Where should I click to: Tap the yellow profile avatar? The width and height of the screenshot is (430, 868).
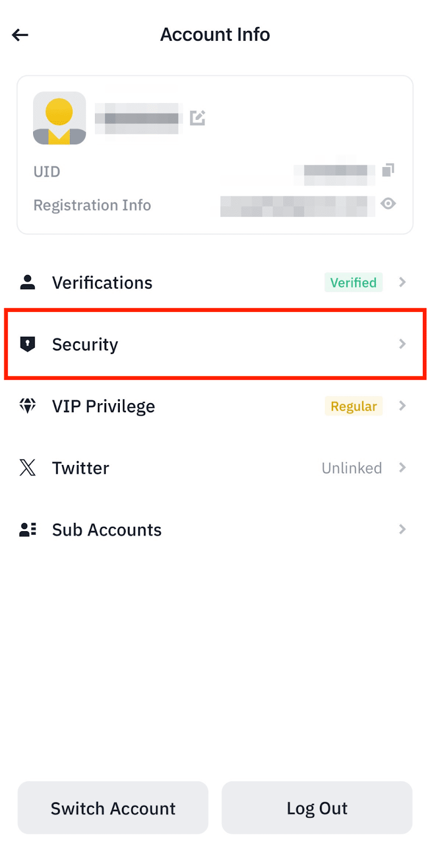tap(60, 118)
